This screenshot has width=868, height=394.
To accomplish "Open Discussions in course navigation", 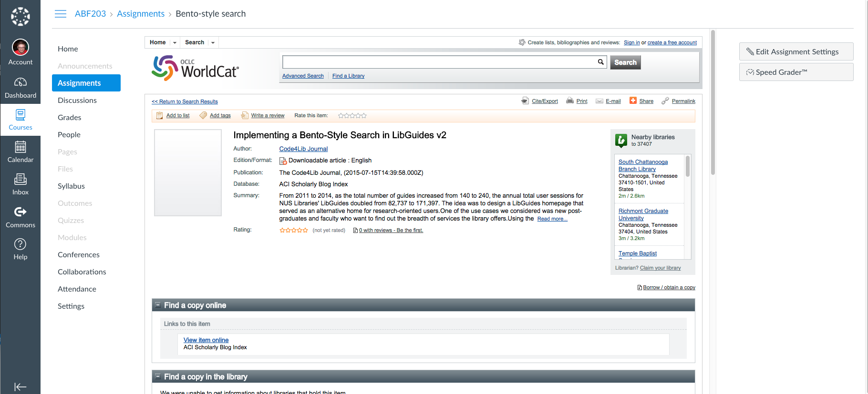I will 77,100.
